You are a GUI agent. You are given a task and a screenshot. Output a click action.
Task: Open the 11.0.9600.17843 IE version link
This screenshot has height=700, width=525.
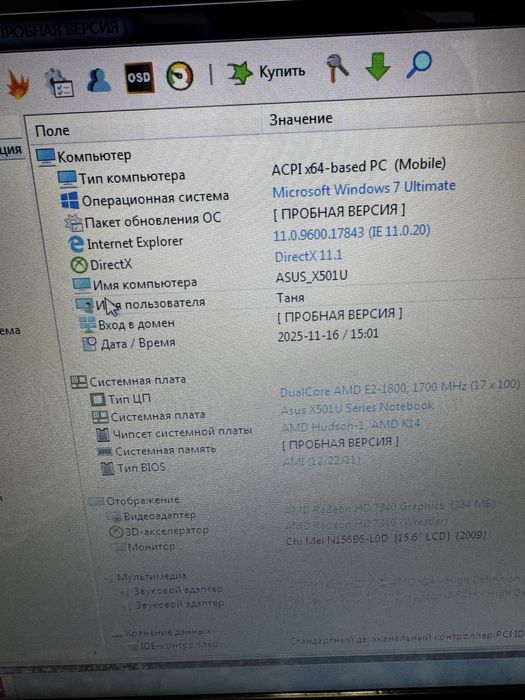pos(351,233)
